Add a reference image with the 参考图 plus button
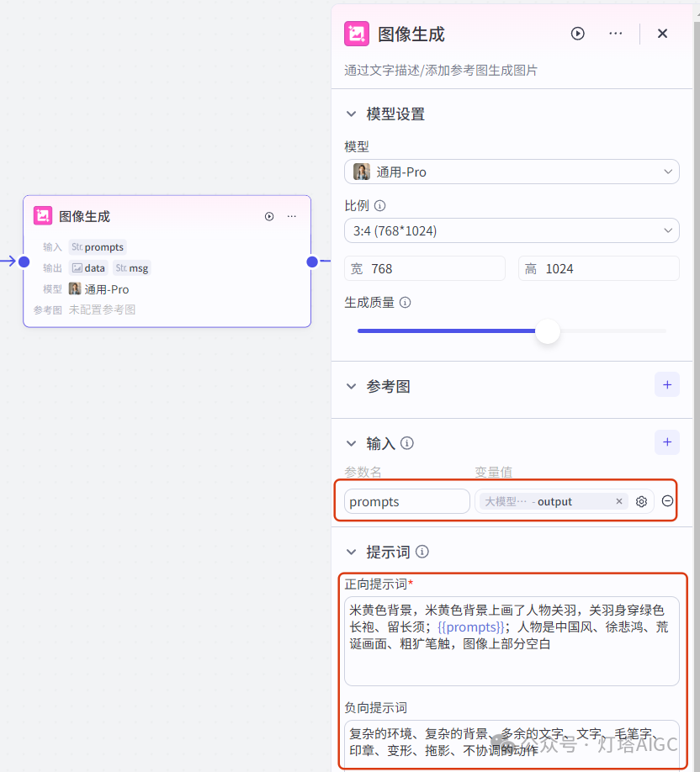 pos(667,384)
